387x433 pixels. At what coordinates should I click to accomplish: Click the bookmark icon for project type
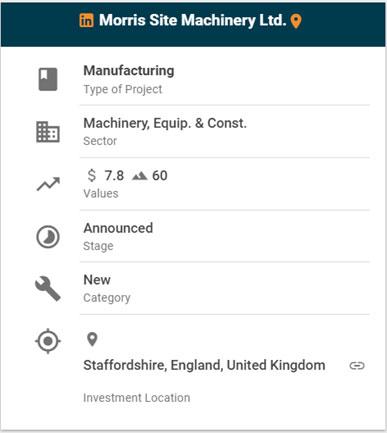[48, 79]
